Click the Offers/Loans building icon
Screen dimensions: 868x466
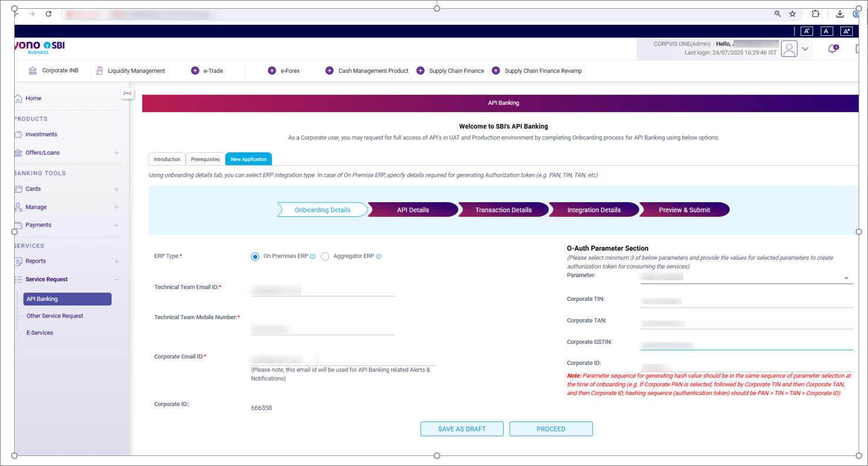18,153
